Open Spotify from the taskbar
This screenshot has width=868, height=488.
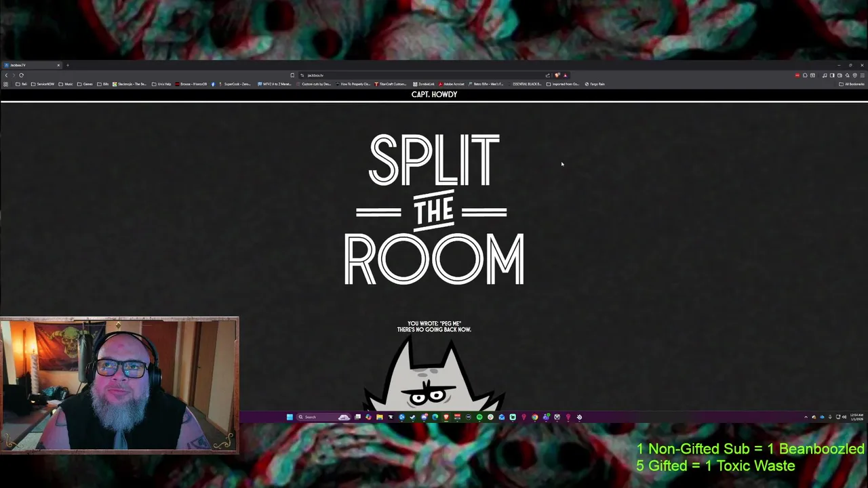point(479,417)
